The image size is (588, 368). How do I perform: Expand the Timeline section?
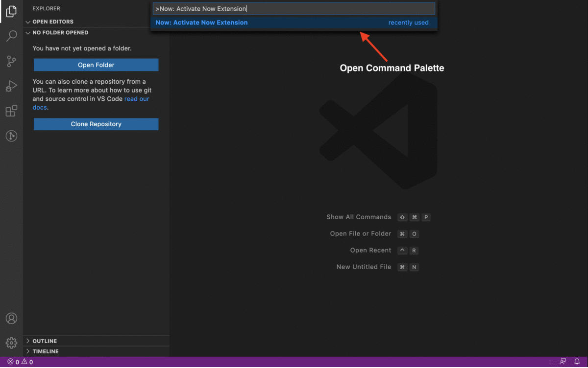tap(96, 351)
